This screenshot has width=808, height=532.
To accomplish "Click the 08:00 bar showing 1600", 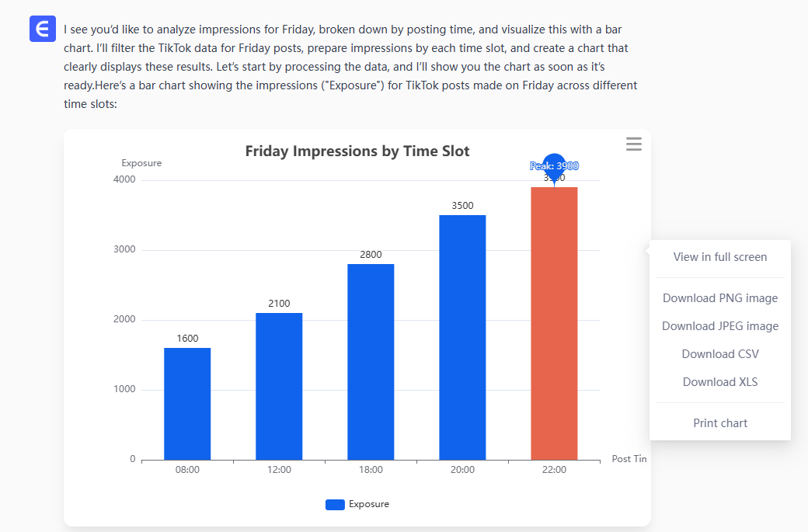I will pyautogui.click(x=187, y=404).
